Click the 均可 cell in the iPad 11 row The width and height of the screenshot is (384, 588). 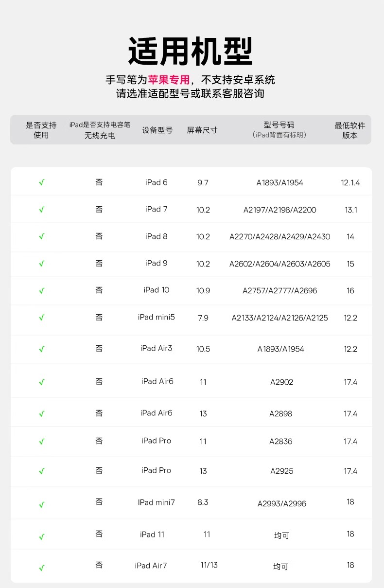pos(282,536)
